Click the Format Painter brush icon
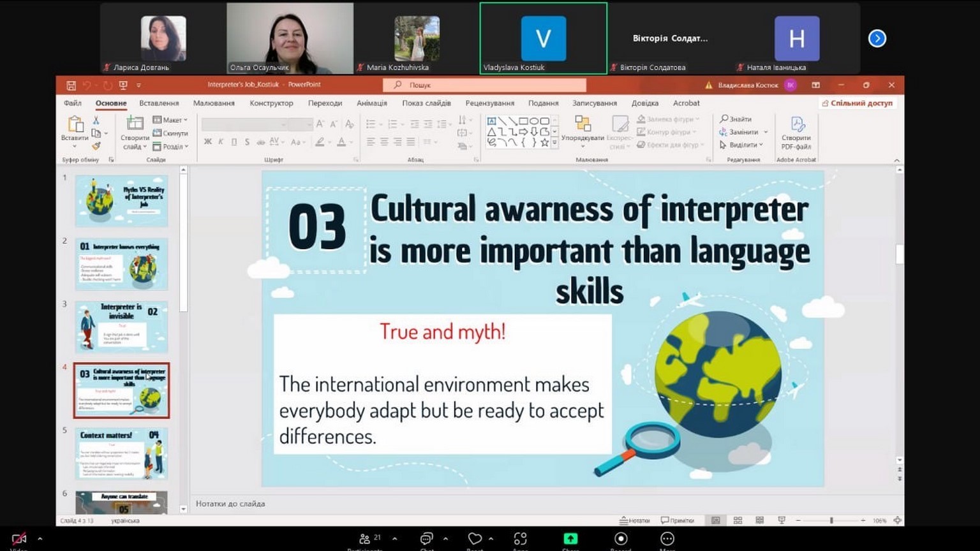Screen dimensions: 980x551 [x=96, y=146]
